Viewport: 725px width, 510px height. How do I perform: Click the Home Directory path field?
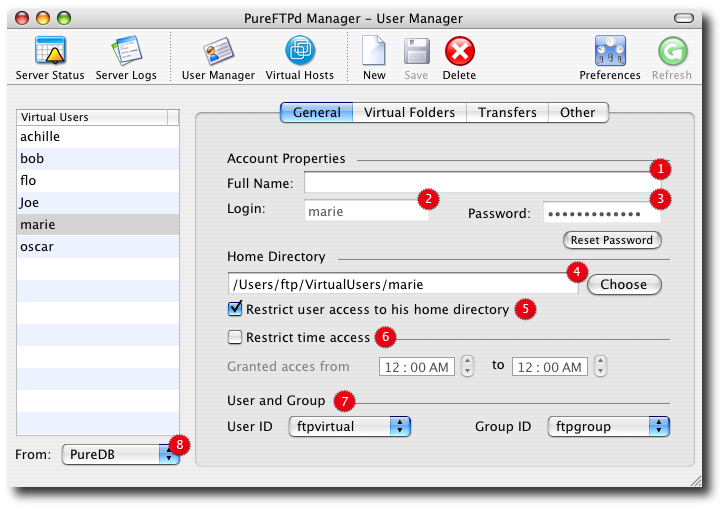click(x=403, y=284)
